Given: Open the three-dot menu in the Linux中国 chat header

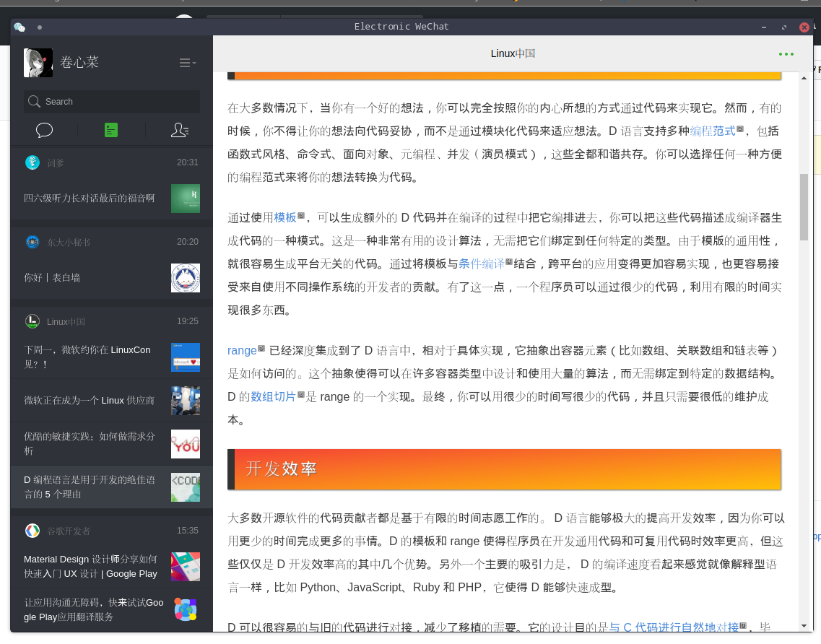Looking at the screenshot, I should [x=785, y=54].
